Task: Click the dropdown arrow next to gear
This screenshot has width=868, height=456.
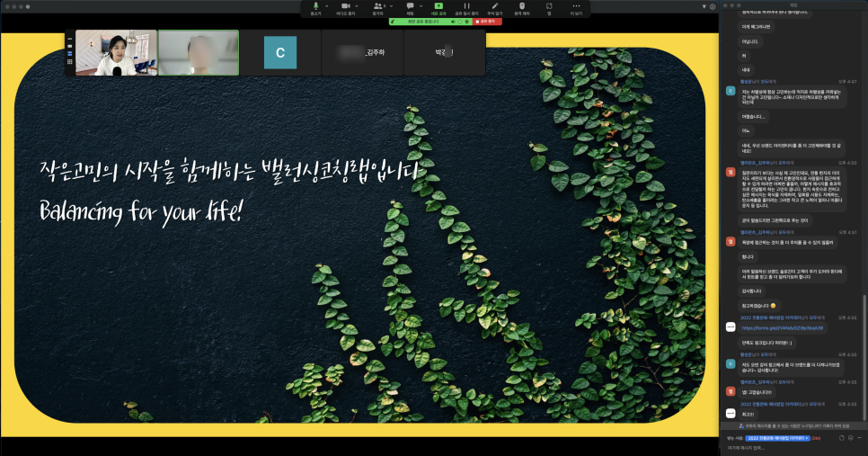Action: pyautogui.click(x=704, y=6)
